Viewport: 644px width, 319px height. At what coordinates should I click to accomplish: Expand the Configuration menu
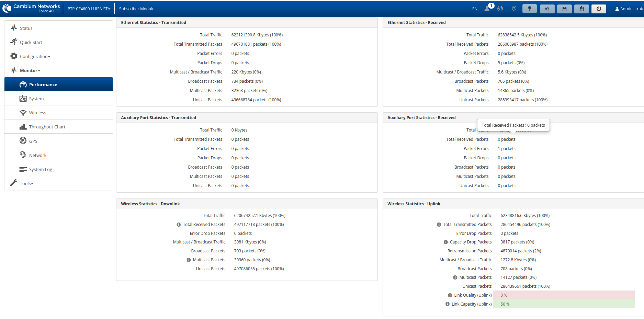[59, 56]
